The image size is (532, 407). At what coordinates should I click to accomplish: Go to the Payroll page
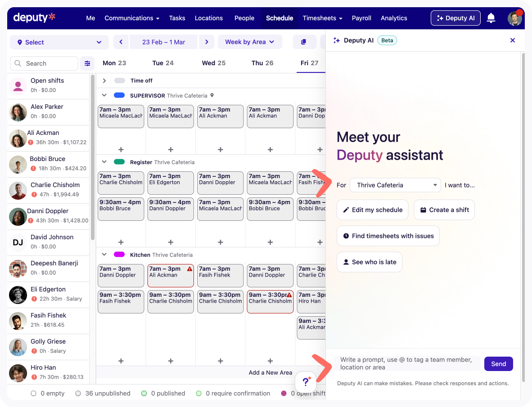pyautogui.click(x=361, y=18)
